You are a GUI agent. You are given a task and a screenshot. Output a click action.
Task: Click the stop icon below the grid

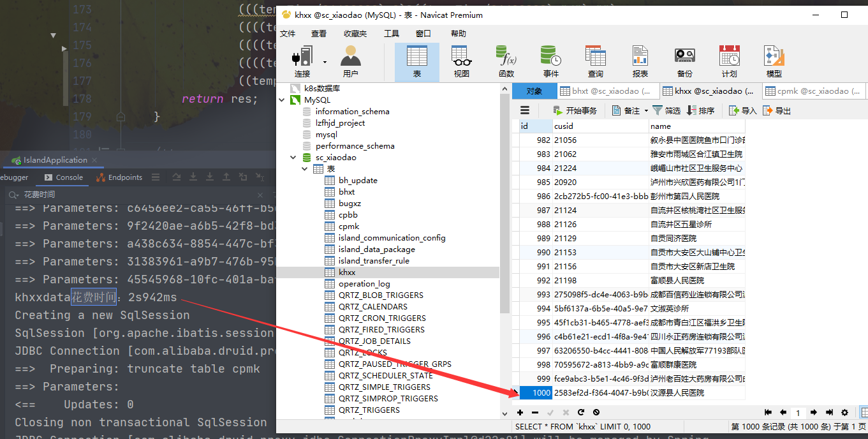tap(596, 413)
